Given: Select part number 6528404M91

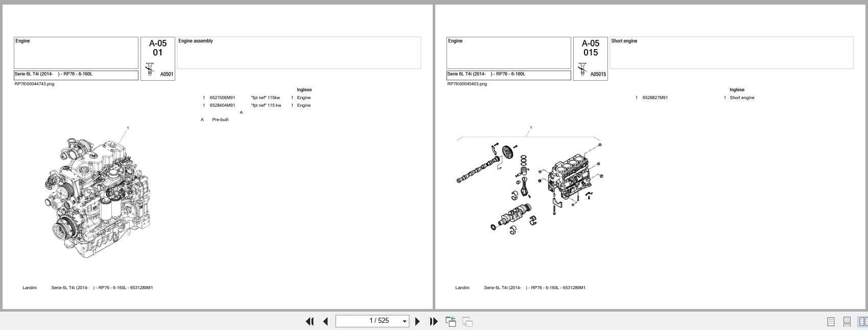Looking at the screenshot, I should 222,105.
